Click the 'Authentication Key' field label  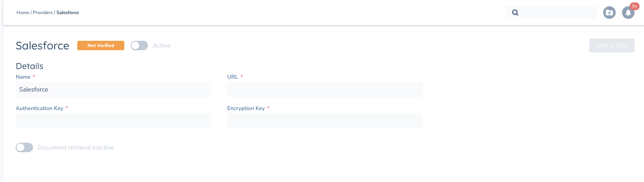(40, 108)
